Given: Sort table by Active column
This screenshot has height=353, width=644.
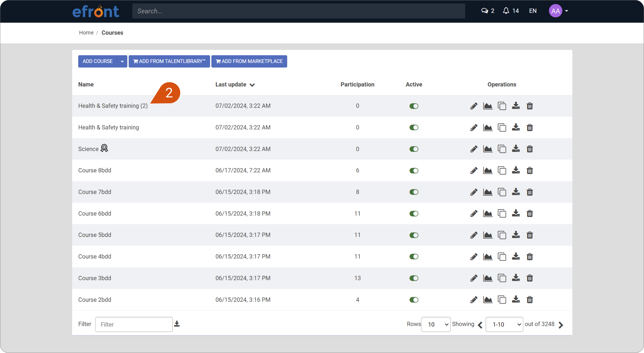Looking at the screenshot, I should tap(414, 84).
